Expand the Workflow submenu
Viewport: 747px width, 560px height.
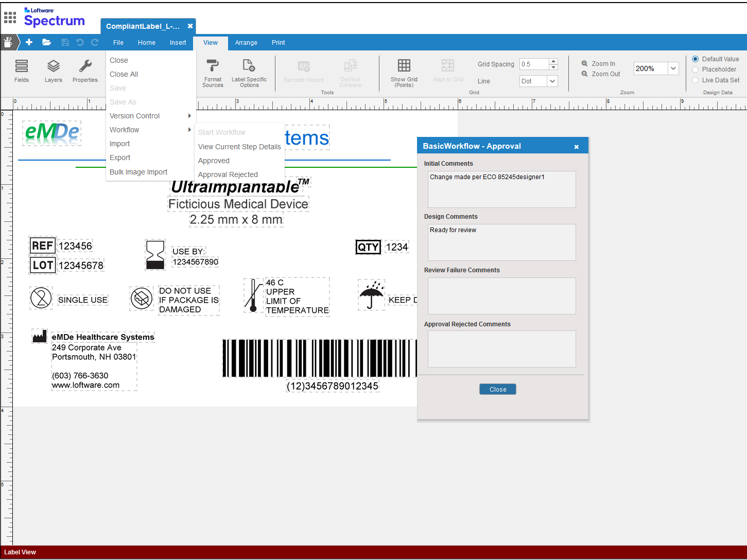(150, 130)
